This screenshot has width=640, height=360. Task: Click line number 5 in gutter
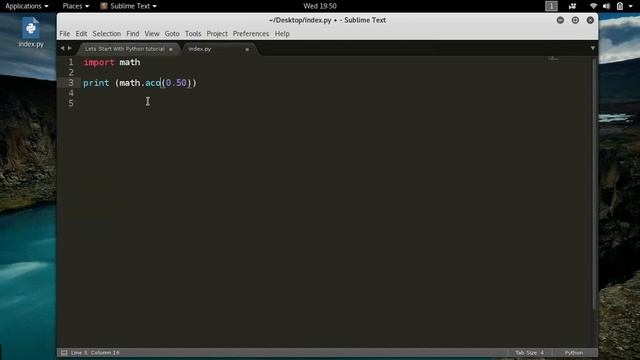71,103
